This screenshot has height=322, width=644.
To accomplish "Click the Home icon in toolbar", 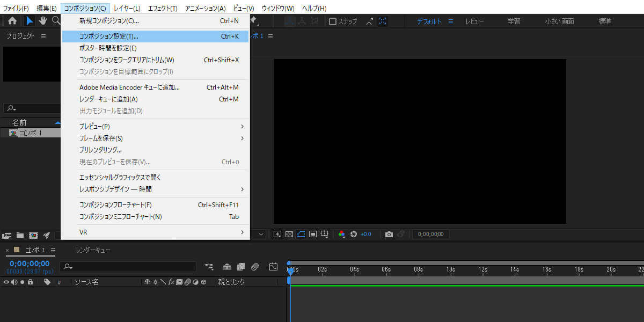I will click(x=12, y=21).
